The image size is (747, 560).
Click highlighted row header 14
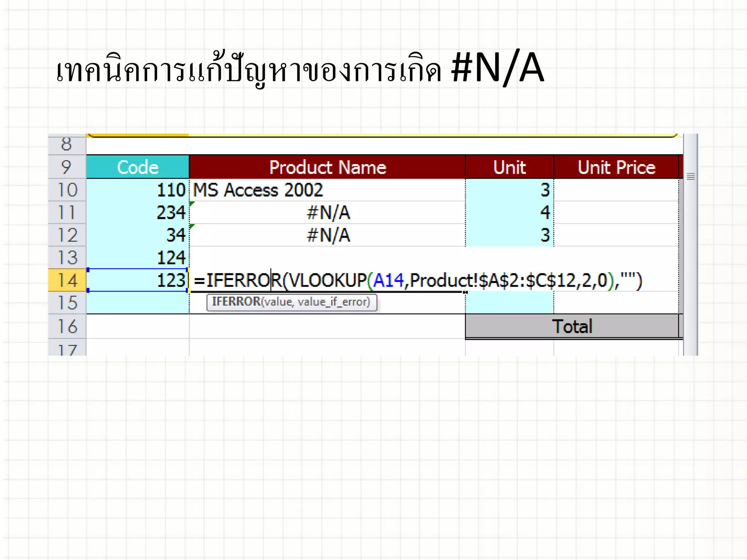click(67, 280)
